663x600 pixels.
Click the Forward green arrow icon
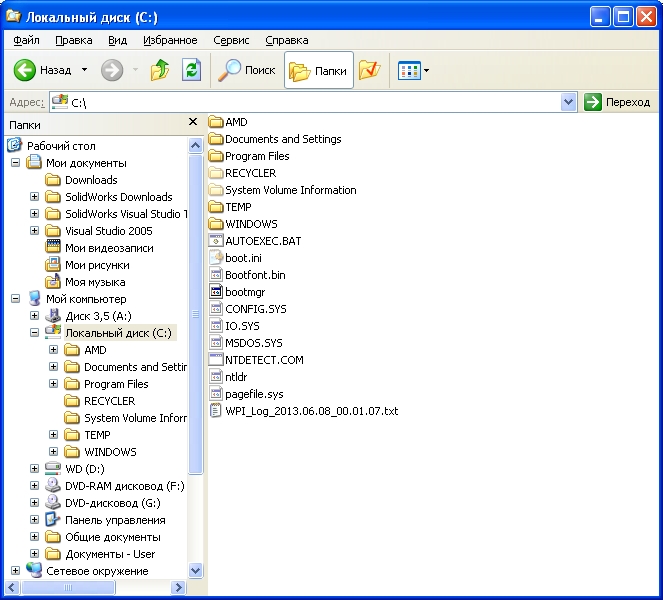coord(112,70)
